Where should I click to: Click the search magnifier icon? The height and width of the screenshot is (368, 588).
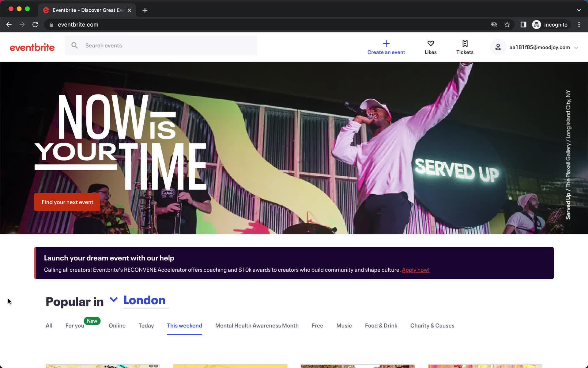(74, 45)
